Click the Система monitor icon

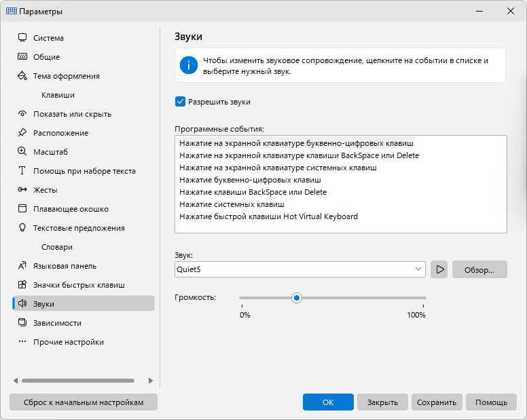pyautogui.click(x=22, y=37)
